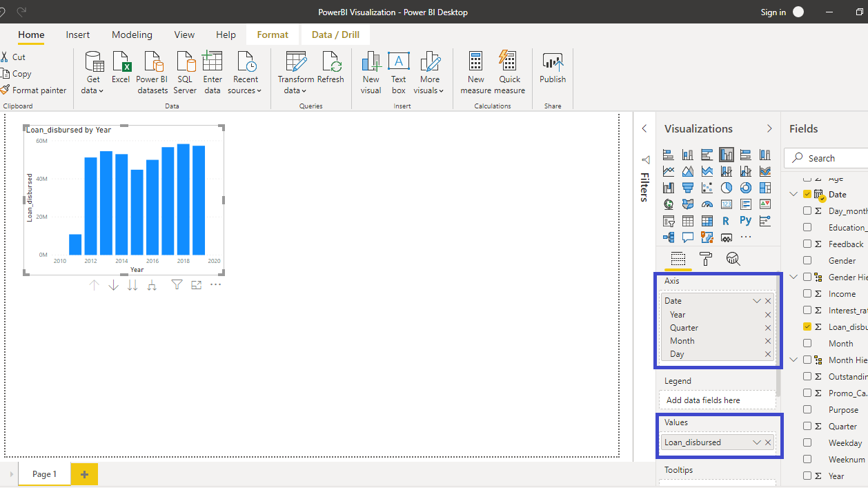868x488 pixels.
Task: Insert a Text box from ribbon
Action: [x=398, y=71]
